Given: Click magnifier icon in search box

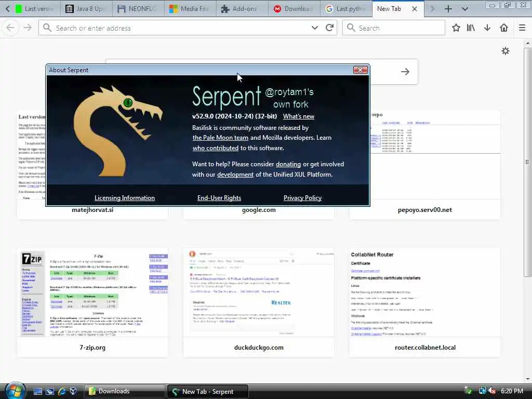Looking at the screenshot, I should [351, 28].
